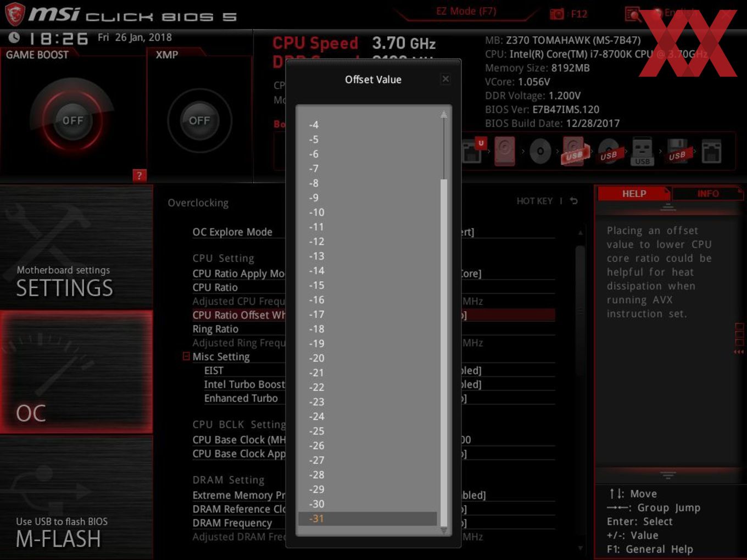This screenshot has width=747, height=560.
Task: Switch to EZ Mode (F7)
Action: (x=466, y=12)
